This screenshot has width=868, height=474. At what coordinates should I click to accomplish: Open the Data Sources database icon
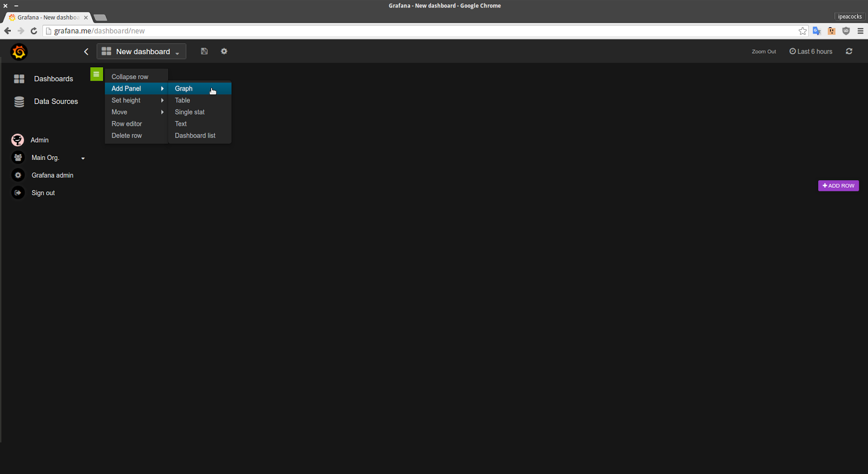click(x=19, y=101)
